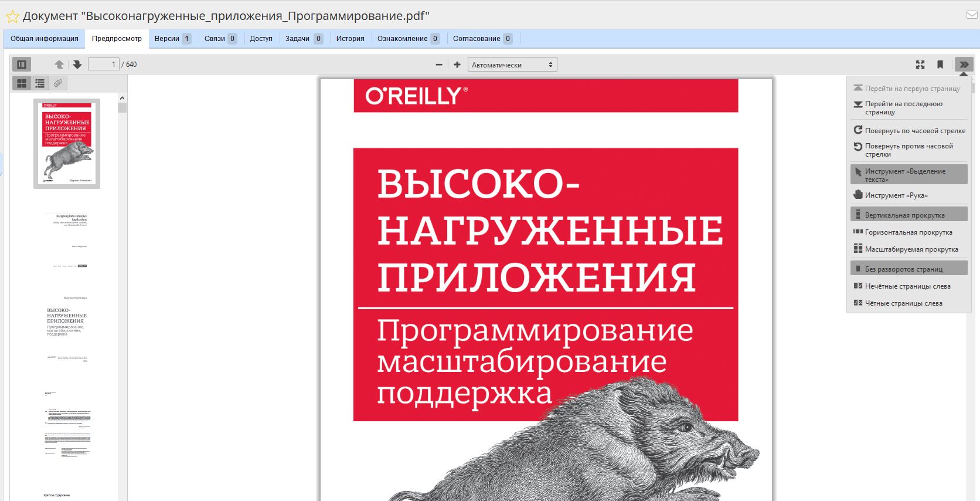Show attachments paperclip view
The width and height of the screenshot is (980, 501).
click(58, 83)
